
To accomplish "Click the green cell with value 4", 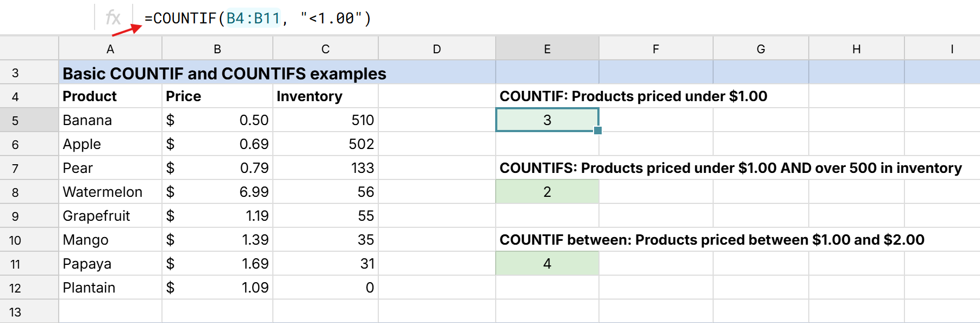I will click(x=546, y=263).
